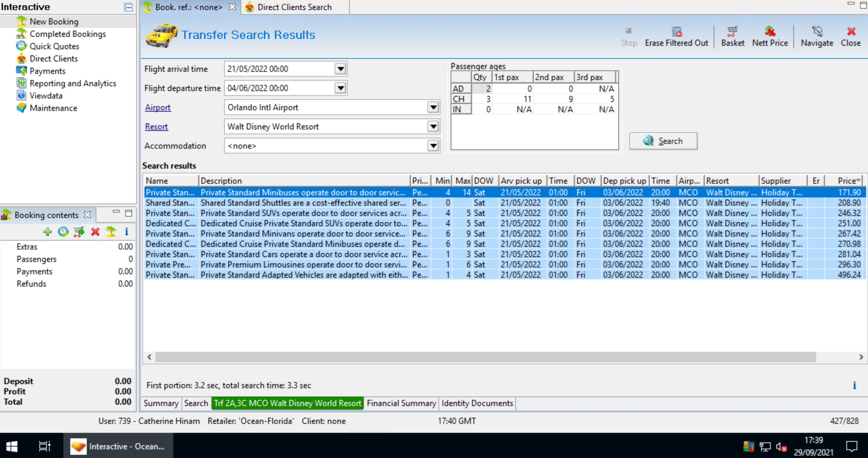Click the AD quantity cell in Passenger ages
868x458 pixels.
click(482, 89)
